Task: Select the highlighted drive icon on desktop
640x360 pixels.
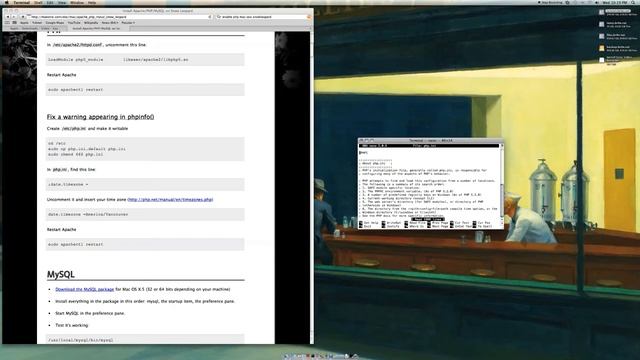Action: [x=602, y=12]
